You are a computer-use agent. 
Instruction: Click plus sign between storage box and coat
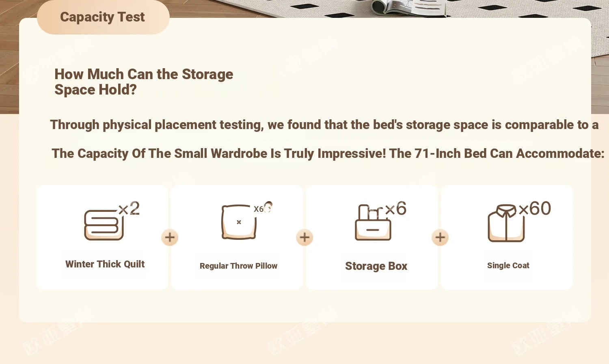click(440, 237)
